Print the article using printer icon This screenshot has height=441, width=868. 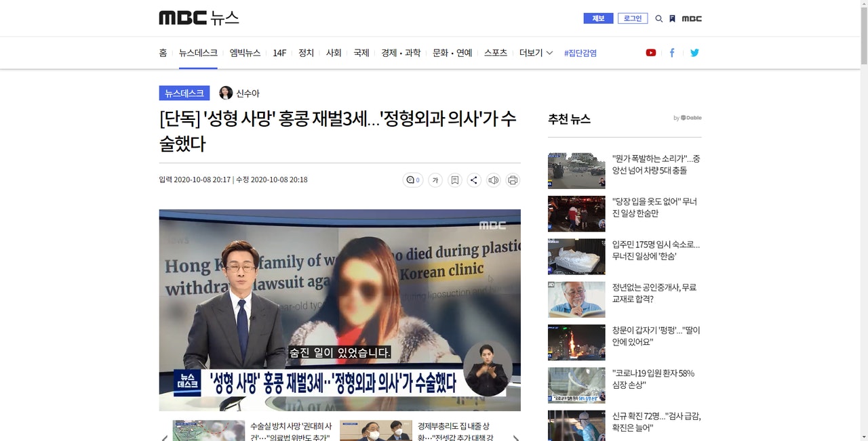[513, 180]
